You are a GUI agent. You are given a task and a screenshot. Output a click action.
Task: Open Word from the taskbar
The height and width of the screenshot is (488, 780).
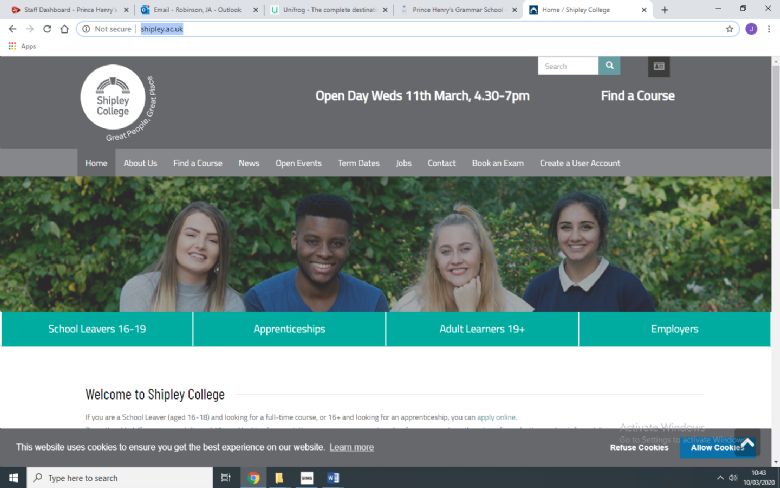coord(333,478)
